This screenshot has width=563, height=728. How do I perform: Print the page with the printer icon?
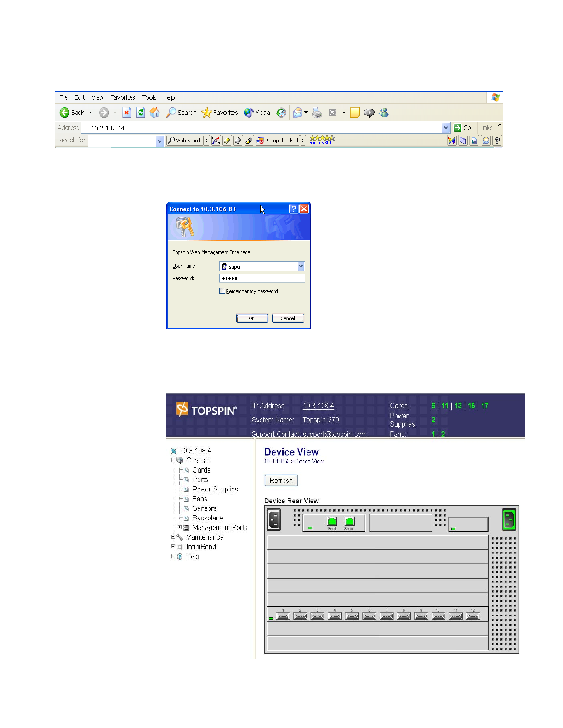coord(317,113)
